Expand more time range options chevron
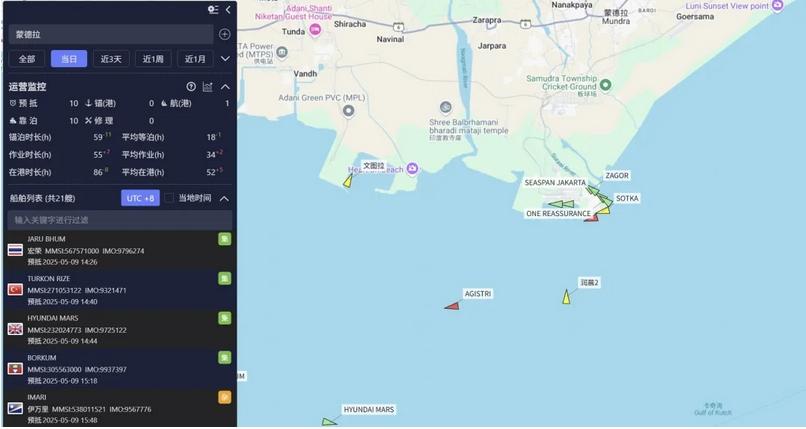 coord(225,59)
